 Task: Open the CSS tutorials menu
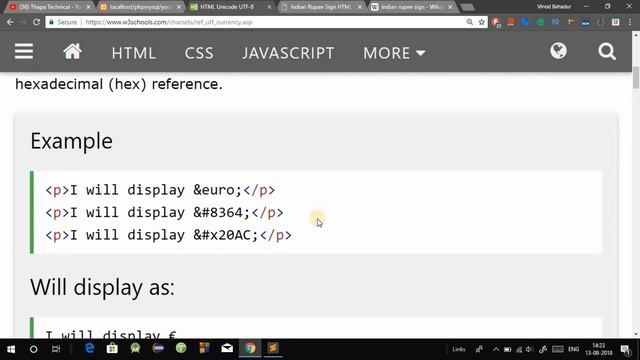pos(199,53)
